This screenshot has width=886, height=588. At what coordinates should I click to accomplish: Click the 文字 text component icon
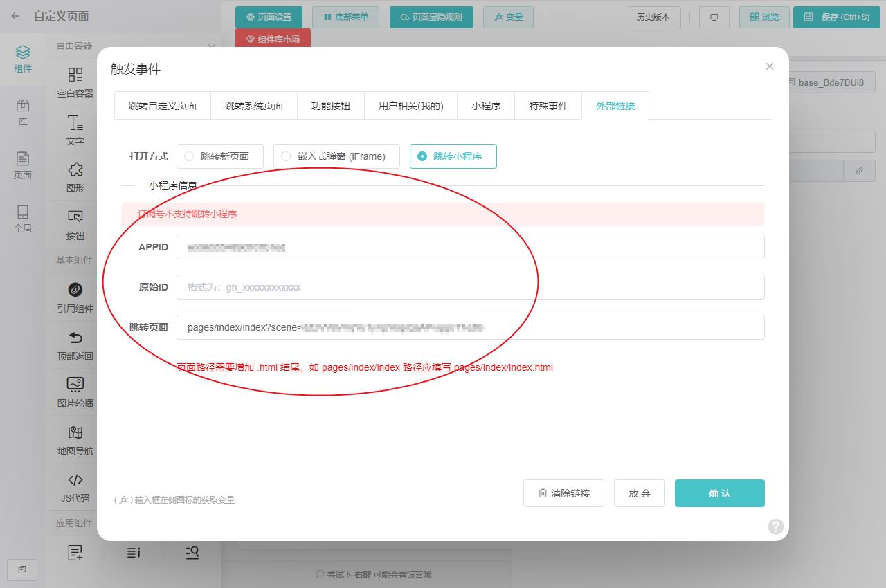[x=75, y=123]
